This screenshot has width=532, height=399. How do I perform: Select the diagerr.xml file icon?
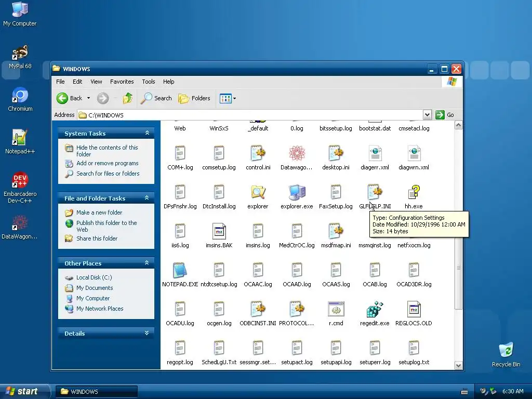[x=375, y=153]
